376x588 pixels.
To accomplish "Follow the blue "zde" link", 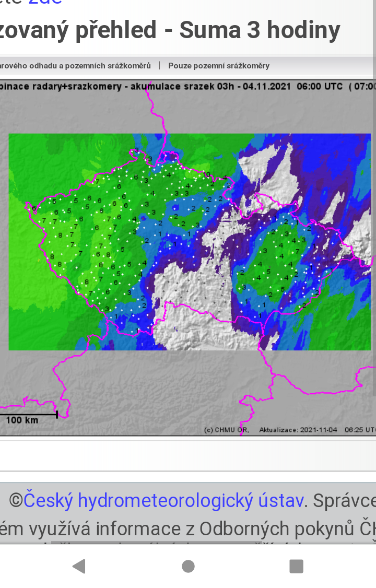I will pyautogui.click(x=45, y=3).
